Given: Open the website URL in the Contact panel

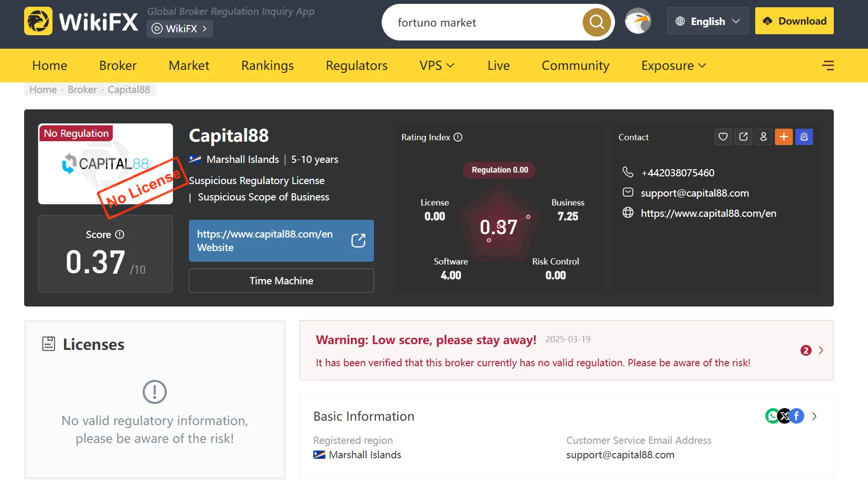Looking at the screenshot, I should click(x=708, y=213).
